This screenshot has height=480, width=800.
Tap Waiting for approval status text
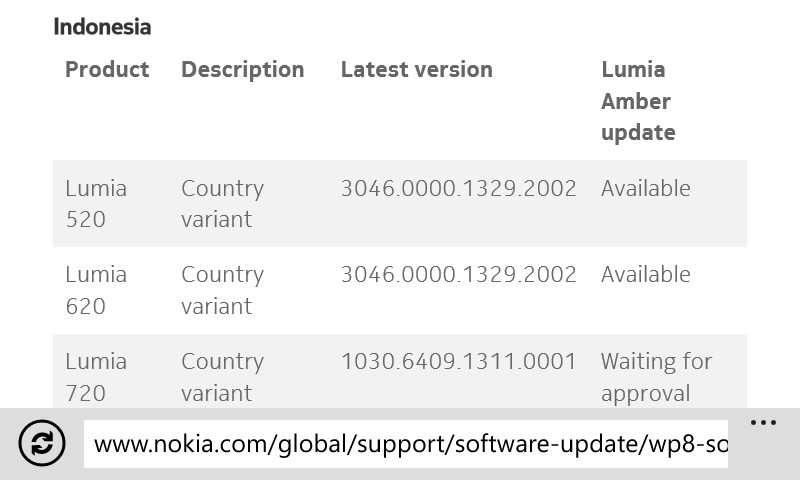coord(656,377)
